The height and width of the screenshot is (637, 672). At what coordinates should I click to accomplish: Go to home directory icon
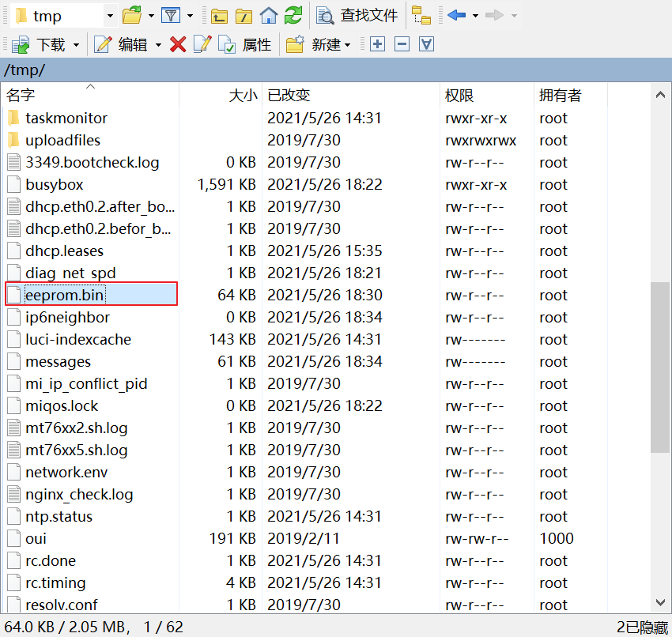point(269,16)
